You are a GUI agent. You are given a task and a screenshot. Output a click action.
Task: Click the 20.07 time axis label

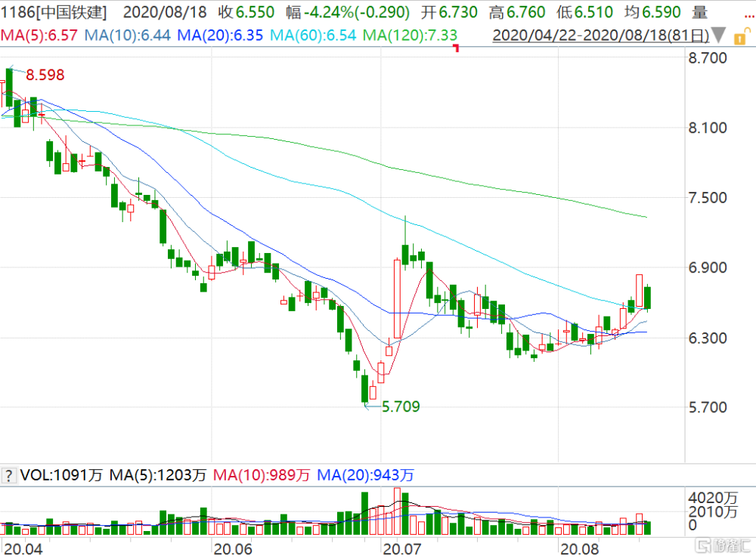click(401, 549)
